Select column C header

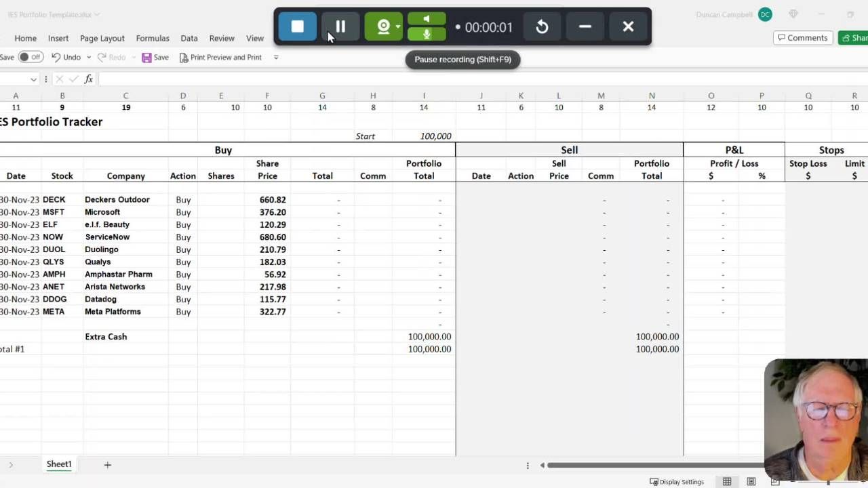125,96
